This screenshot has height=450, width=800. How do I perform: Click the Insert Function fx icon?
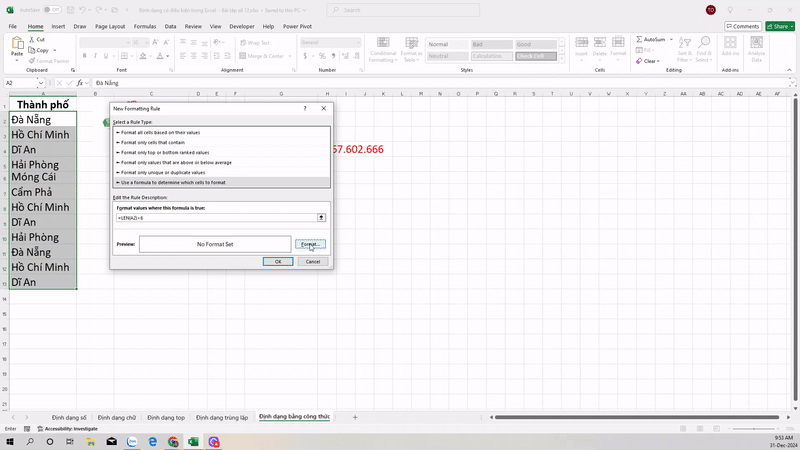pos(80,83)
